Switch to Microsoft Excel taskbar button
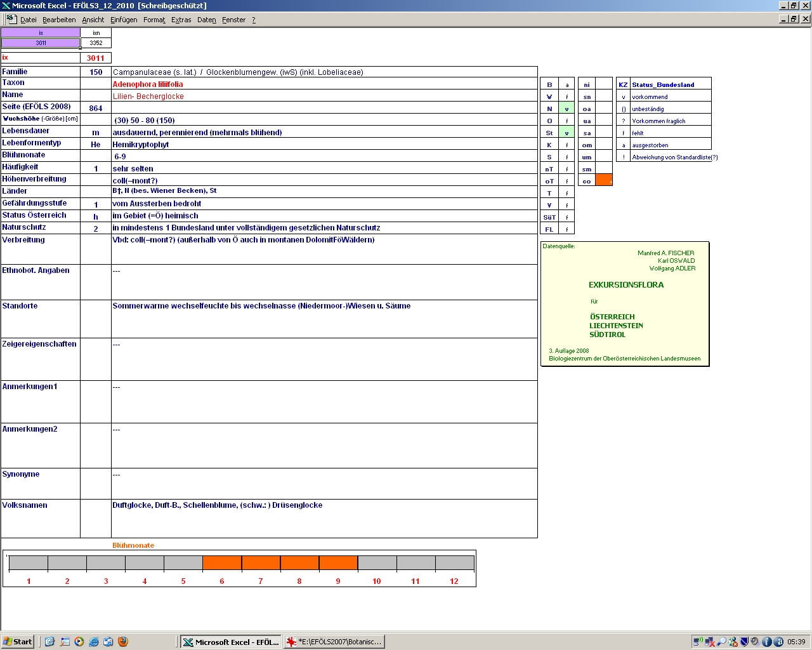 [x=230, y=642]
